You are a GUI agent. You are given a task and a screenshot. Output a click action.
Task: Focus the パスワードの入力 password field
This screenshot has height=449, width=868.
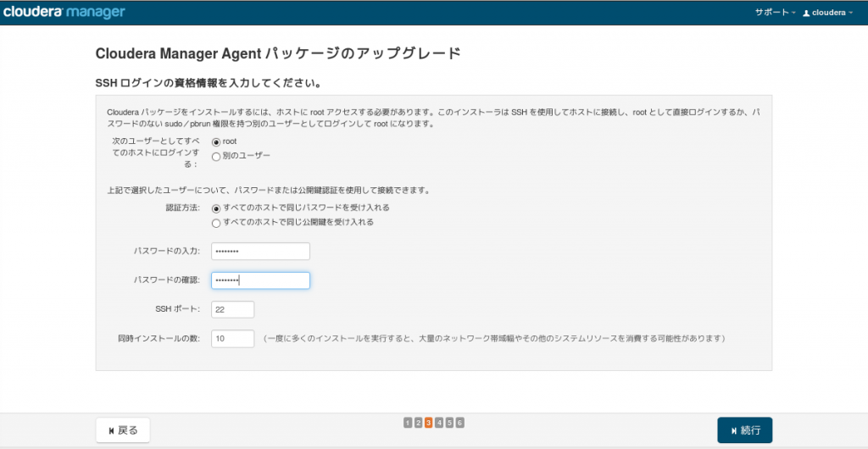260,251
